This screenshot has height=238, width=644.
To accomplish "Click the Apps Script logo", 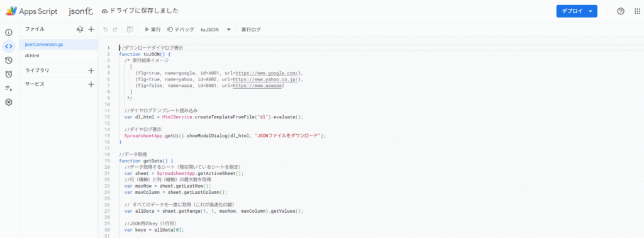I will (31, 11).
